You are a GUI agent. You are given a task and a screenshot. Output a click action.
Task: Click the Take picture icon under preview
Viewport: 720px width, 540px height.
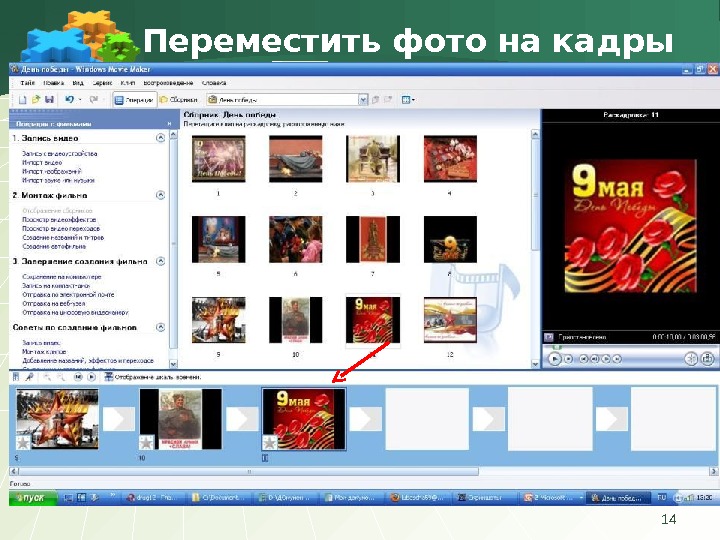click(x=708, y=358)
